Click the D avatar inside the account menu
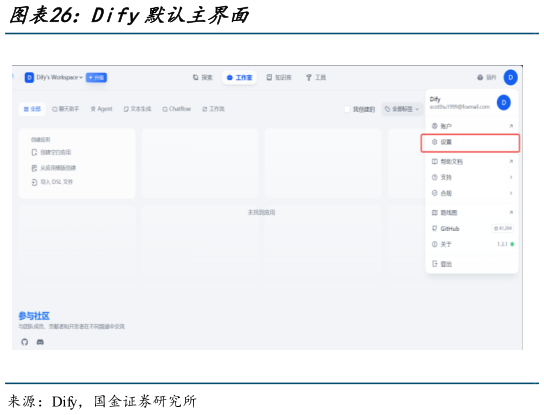The height and width of the screenshot is (415, 544). 504,103
